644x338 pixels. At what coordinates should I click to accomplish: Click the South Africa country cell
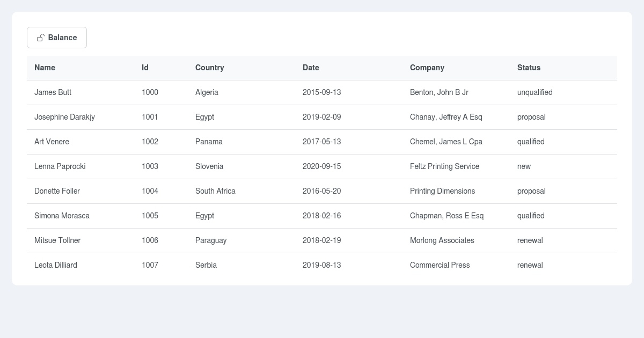[x=215, y=191]
